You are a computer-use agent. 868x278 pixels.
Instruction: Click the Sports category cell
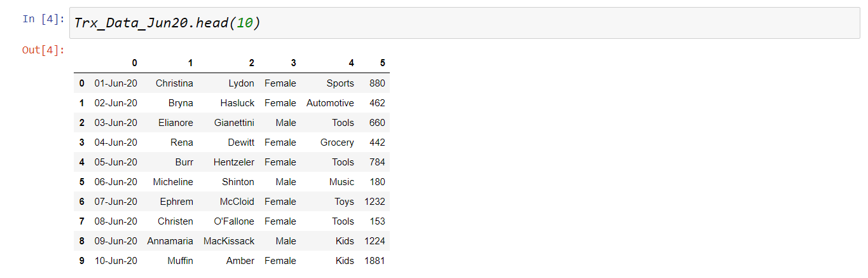coord(340,83)
